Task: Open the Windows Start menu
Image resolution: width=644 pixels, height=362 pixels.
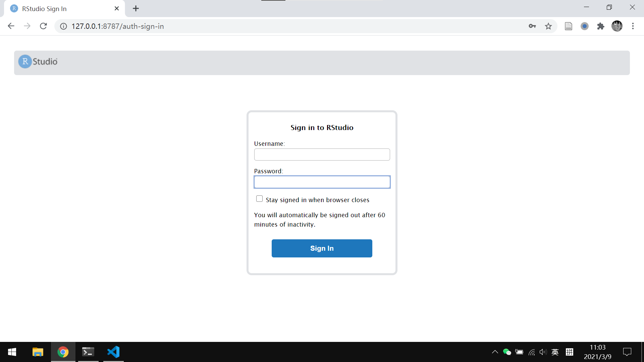Action: click(12, 352)
